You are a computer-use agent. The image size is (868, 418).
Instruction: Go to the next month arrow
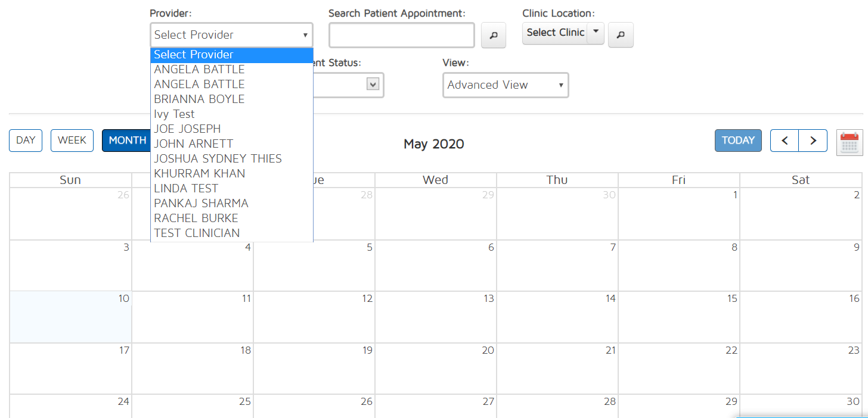(813, 141)
